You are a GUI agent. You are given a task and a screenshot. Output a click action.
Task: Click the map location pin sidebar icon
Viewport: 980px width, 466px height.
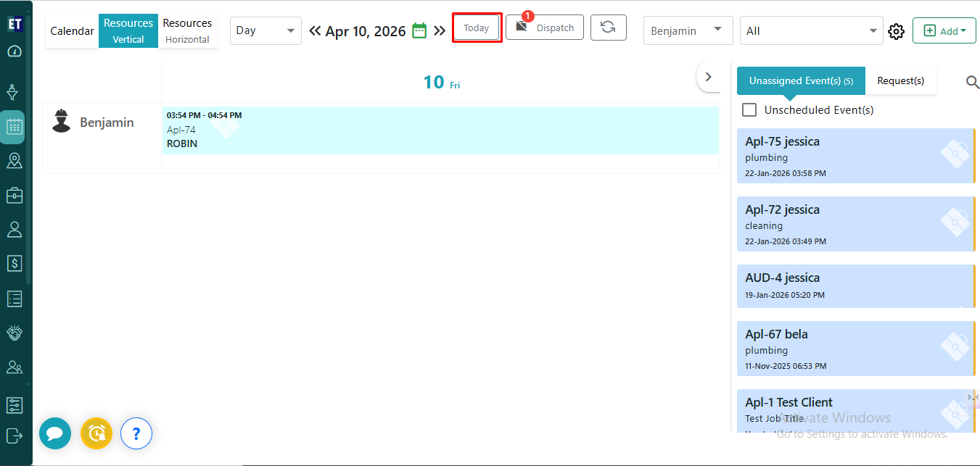pos(15,161)
